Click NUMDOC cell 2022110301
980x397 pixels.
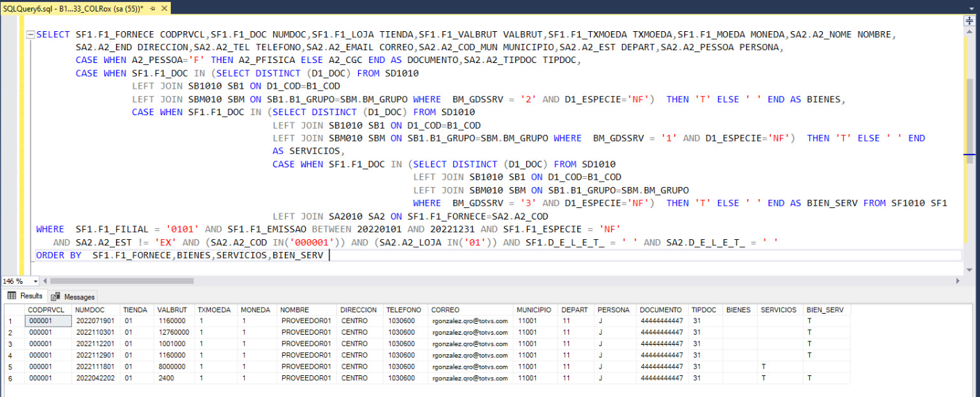click(x=96, y=332)
